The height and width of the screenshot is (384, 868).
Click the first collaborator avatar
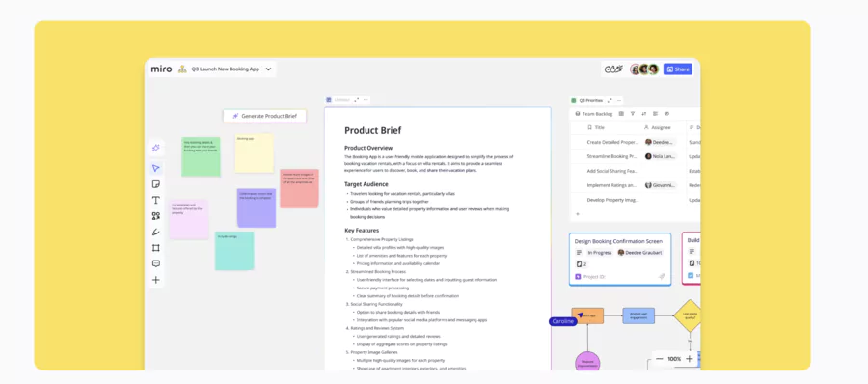point(635,69)
